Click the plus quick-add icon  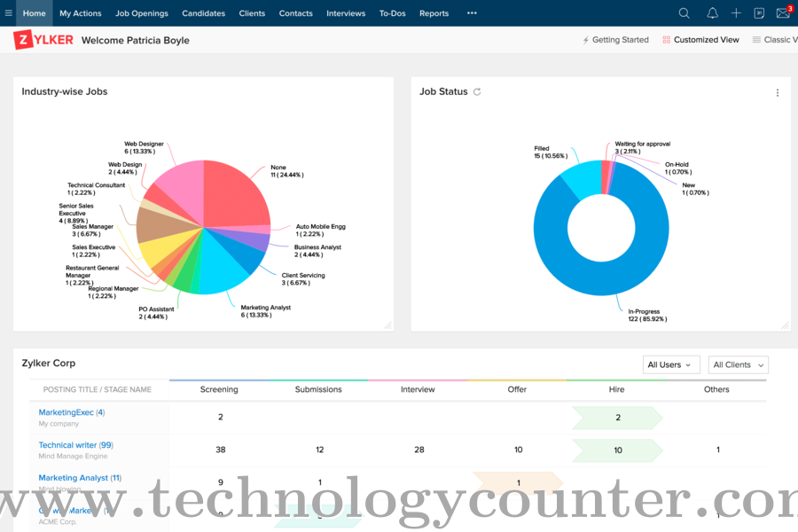pyautogui.click(x=736, y=13)
